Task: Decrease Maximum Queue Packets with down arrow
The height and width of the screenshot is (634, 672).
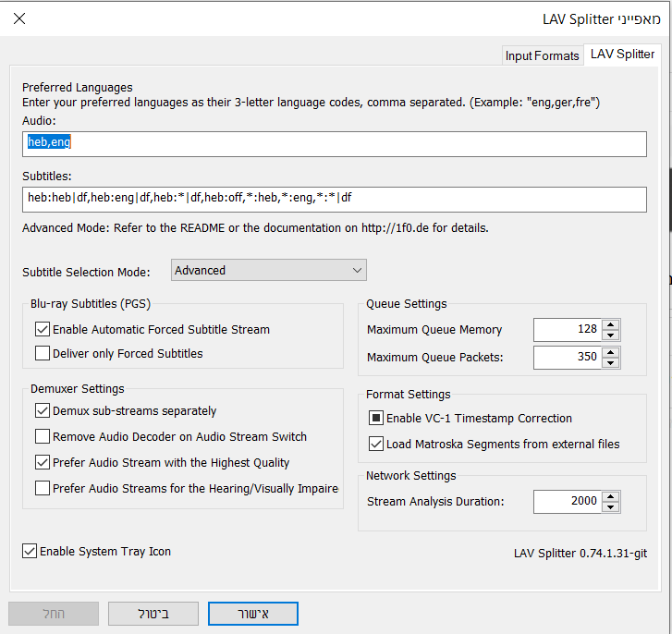Action: 611,361
